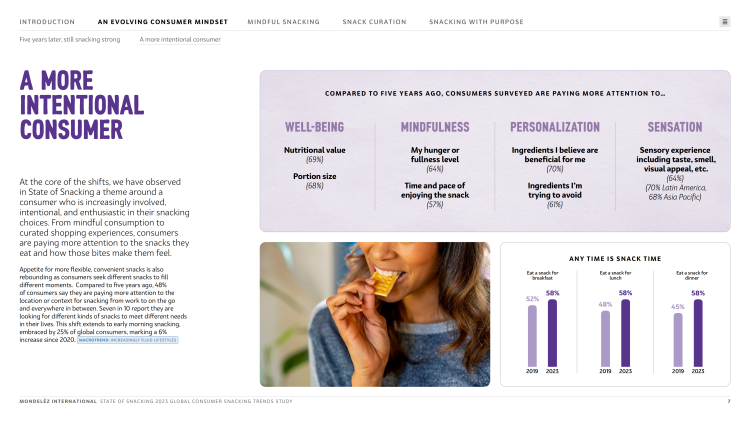Open 'Five years later, still snacking strong'
This screenshot has width=750, height=422.
70,39
